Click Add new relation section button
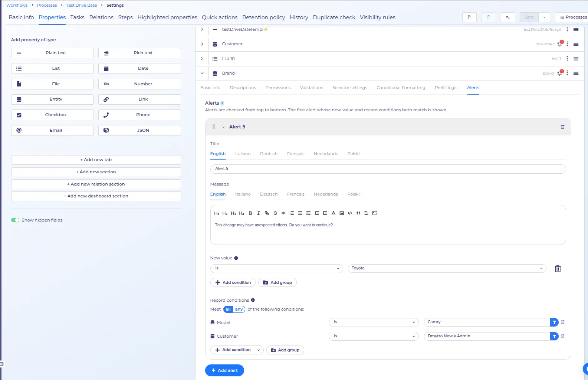The height and width of the screenshot is (380, 588). [x=96, y=184]
